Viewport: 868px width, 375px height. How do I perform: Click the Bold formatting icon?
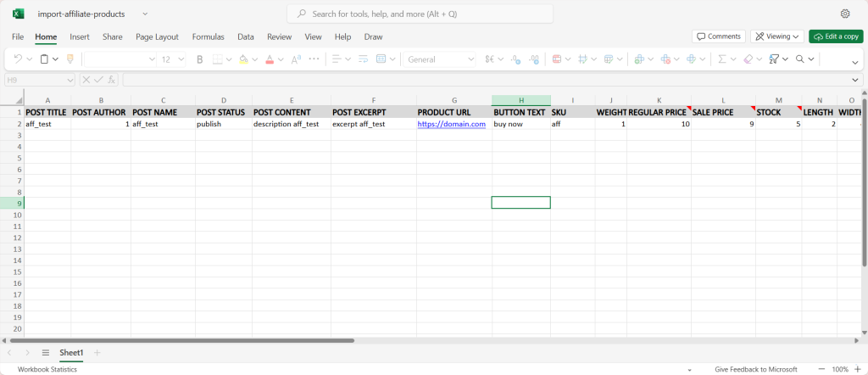pos(200,59)
